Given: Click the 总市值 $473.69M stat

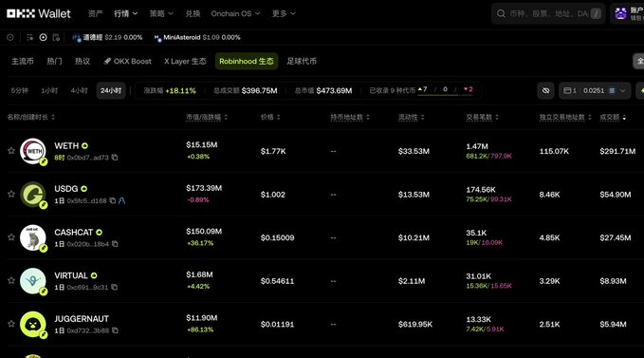Looking at the screenshot, I should point(323,91).
